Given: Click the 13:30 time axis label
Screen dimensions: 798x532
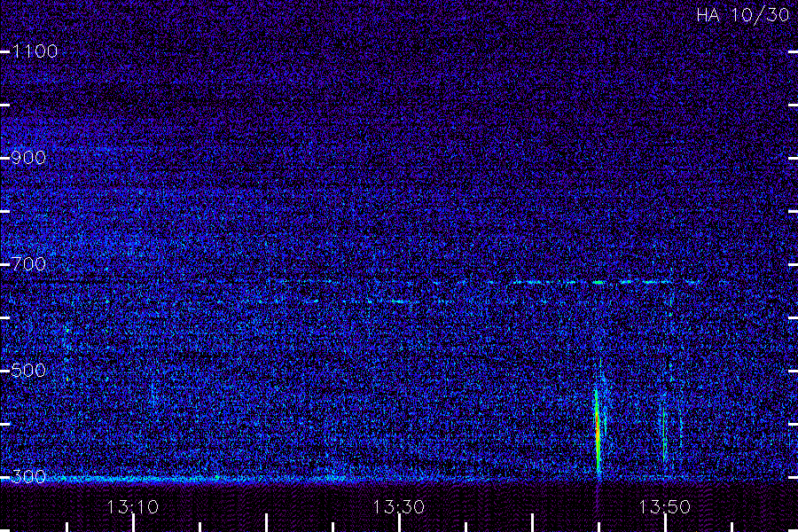Looking at the screenshot, I should pos(398,507).
